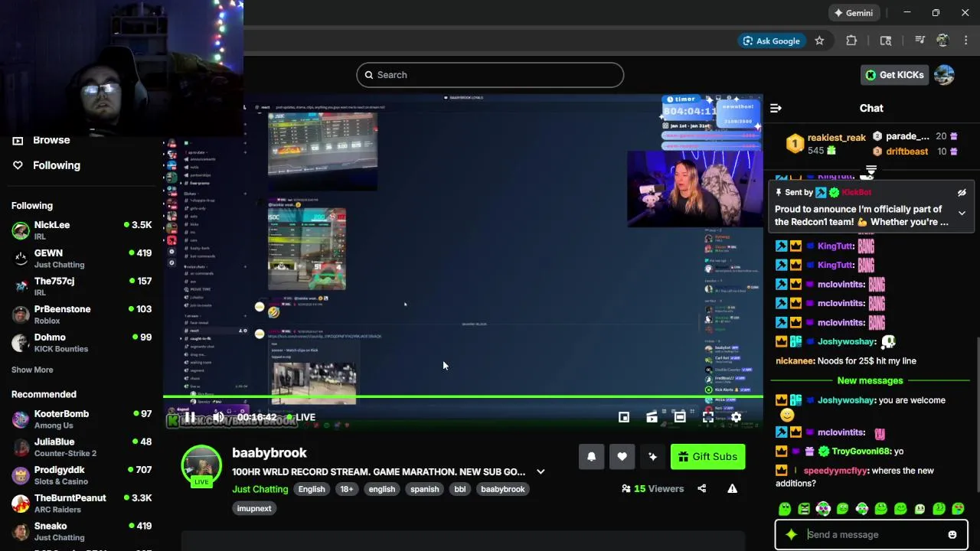Click the sparkle button beside Gift Subs

652,457
